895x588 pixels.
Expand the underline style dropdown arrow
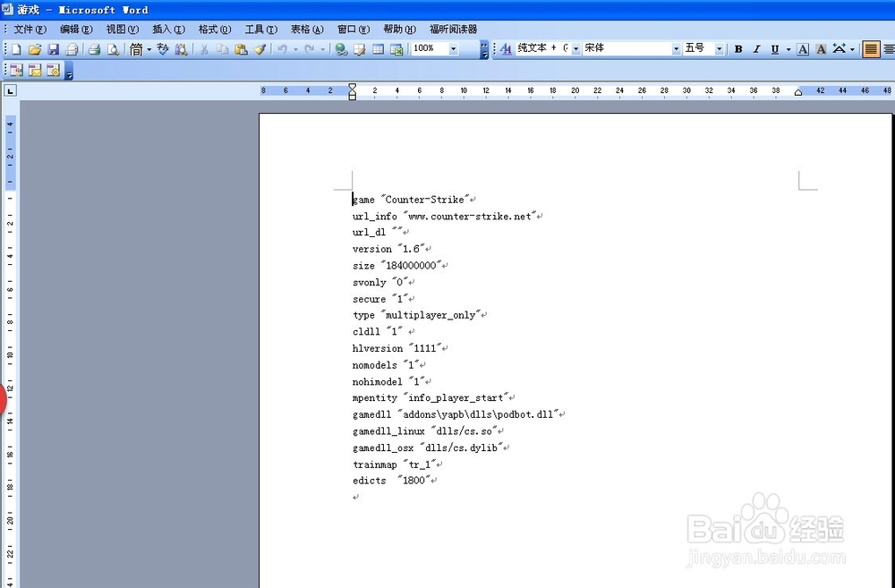788,49
